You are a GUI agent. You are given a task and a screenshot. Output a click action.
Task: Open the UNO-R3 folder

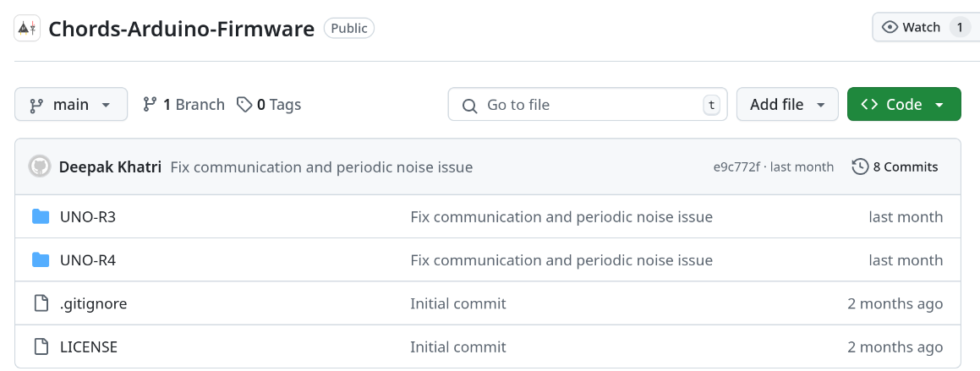pos(88,217)
